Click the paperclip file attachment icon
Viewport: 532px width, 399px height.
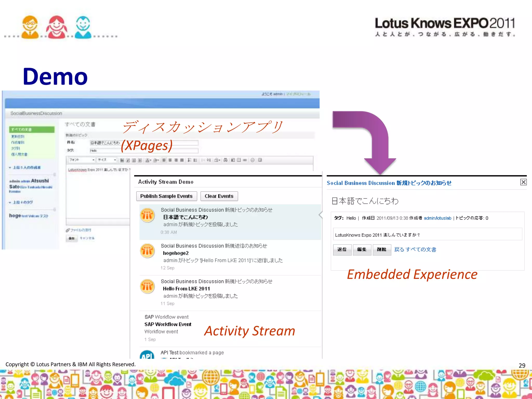pyautogui.click(x=68, y=230)
